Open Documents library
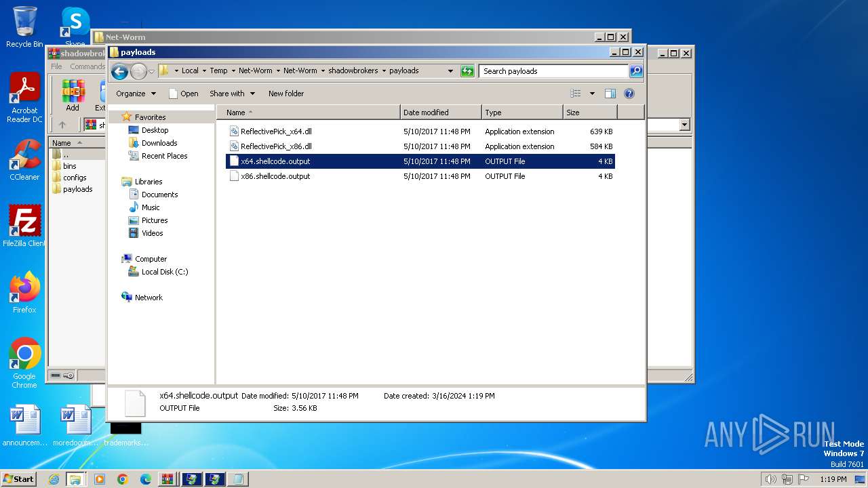The height and width of the screenshot is (488, 868). point(159,195)
